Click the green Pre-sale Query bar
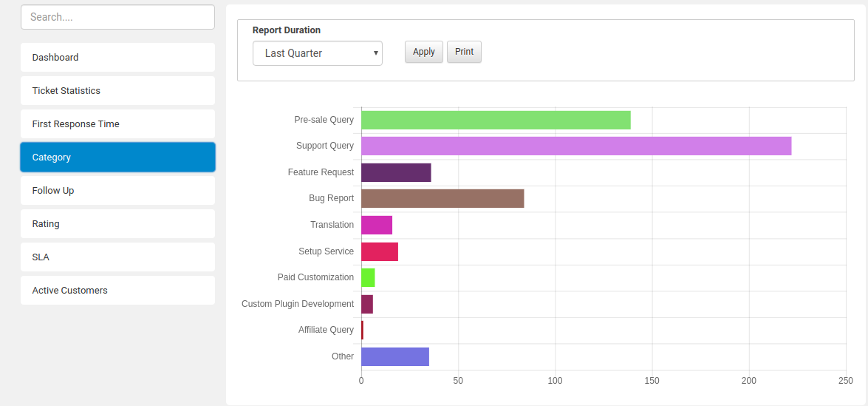Image resolution: width=868 pixels, height=406 pixels. click(x=495, y=120)
